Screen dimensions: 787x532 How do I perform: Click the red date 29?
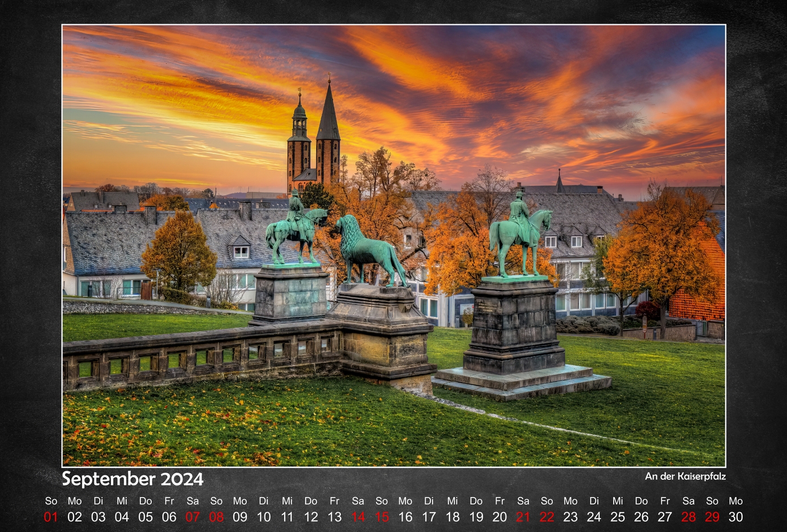[x=712, y=517]
